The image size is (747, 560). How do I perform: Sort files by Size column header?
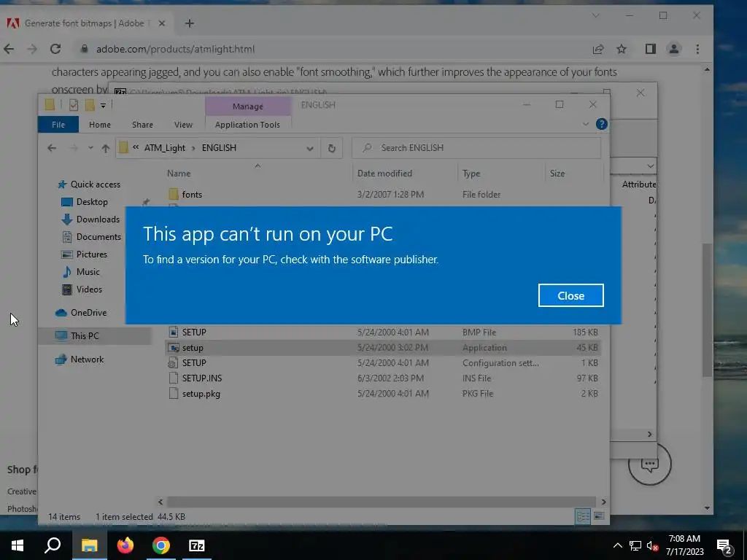557,174
